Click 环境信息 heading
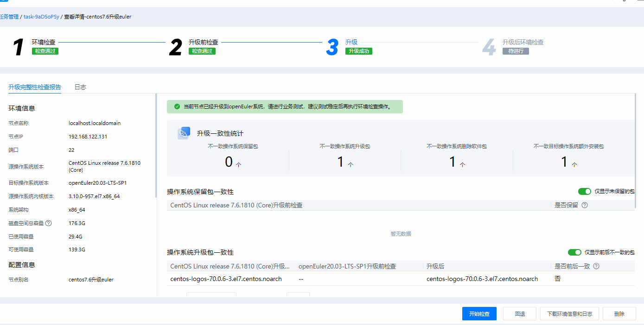This screenshot has width=644, height=325. (x=22, y=108)
